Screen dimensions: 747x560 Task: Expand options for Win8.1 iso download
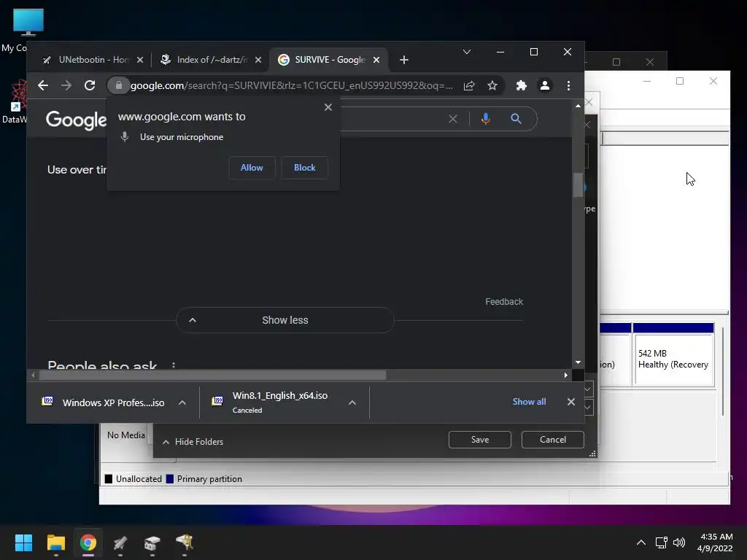click(352, 402)
